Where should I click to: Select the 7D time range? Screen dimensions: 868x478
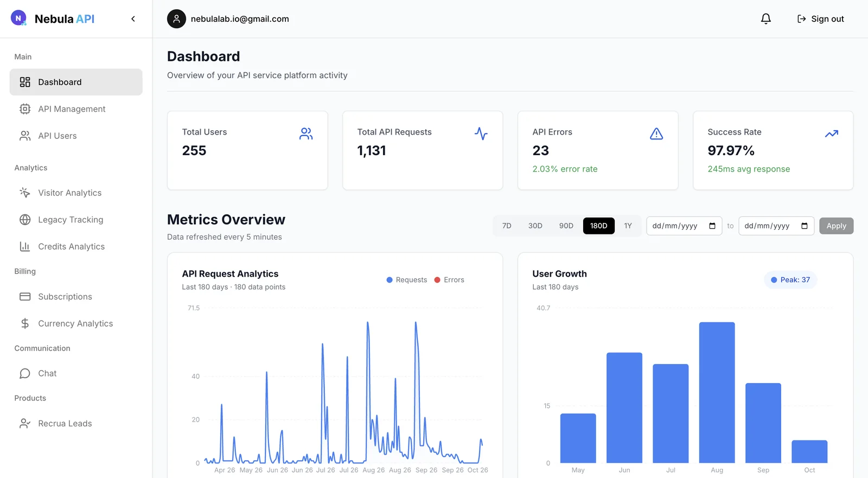pos(507,226)
